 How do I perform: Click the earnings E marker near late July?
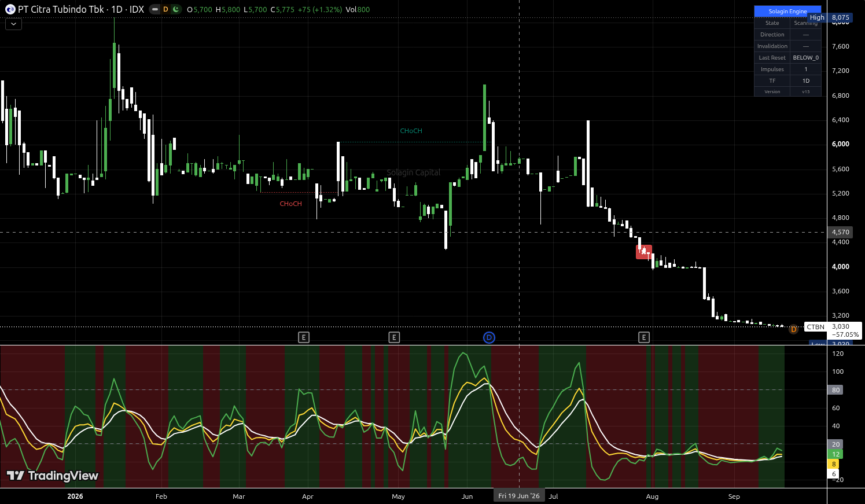point(644,337)
